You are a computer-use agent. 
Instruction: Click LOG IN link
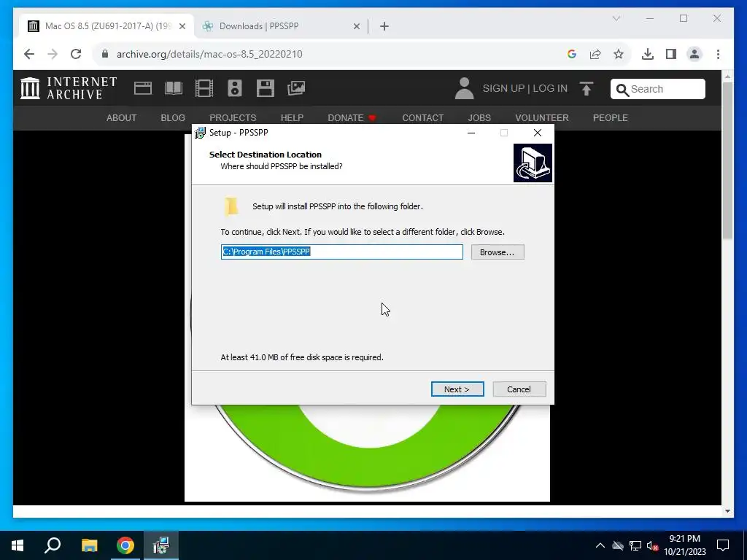coord(550,88)
